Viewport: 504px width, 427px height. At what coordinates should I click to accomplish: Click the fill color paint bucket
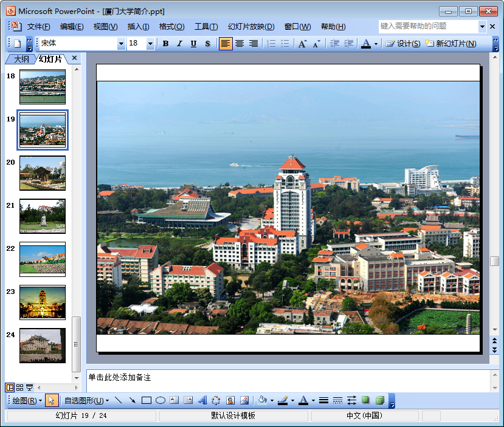click(262, 400)
